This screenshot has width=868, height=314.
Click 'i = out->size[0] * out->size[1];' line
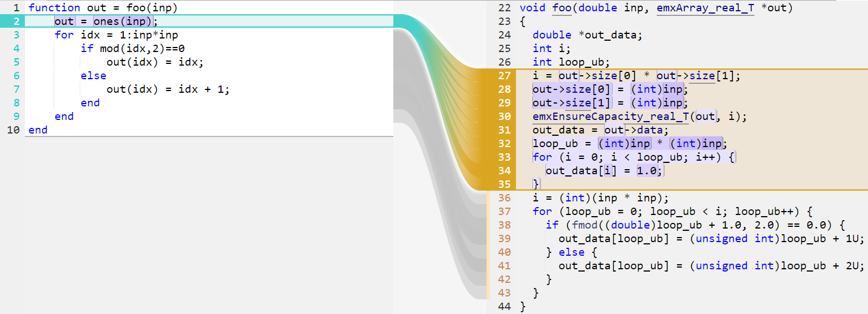[636, 76]
